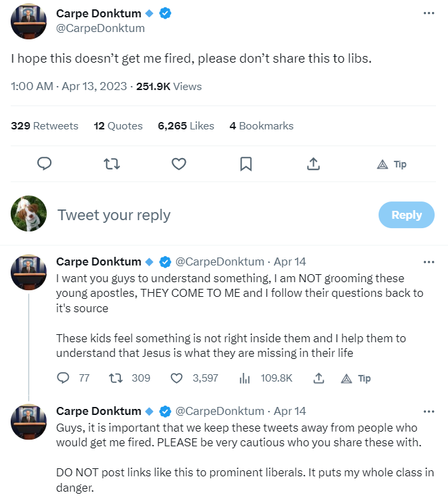The height and width of the screenshot is (501, 448).
Task: Retweet the main tweet
Action: (111, 163)
